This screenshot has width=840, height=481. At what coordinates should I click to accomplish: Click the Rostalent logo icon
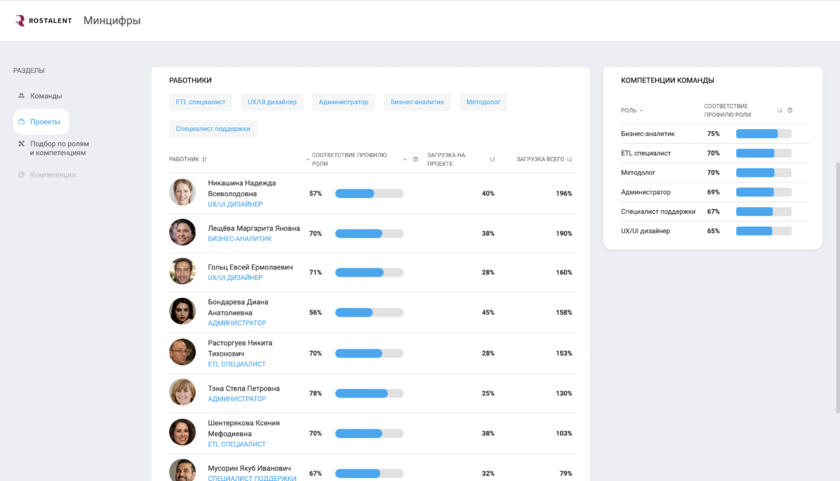(20, 21)
